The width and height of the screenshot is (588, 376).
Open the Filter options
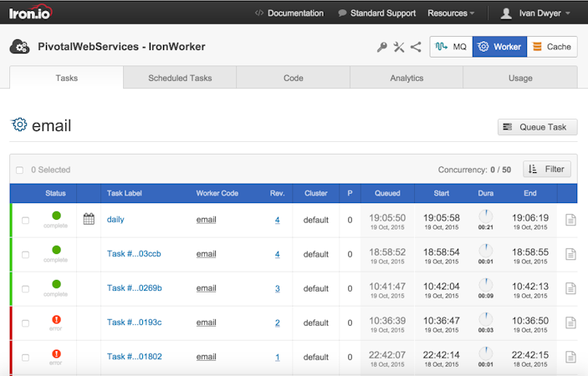(x=547, y=170)
